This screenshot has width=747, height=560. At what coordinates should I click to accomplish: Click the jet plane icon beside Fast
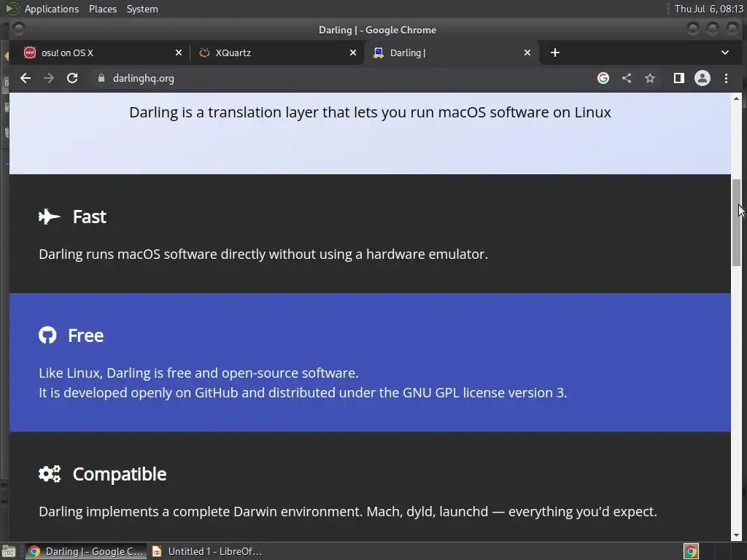(x=50, y=217)
